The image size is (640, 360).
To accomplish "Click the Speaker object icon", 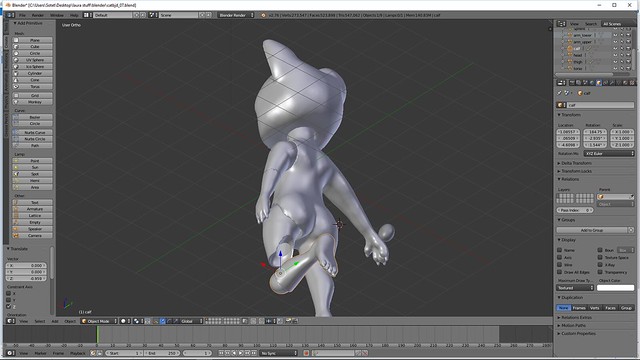I will 16,229.
